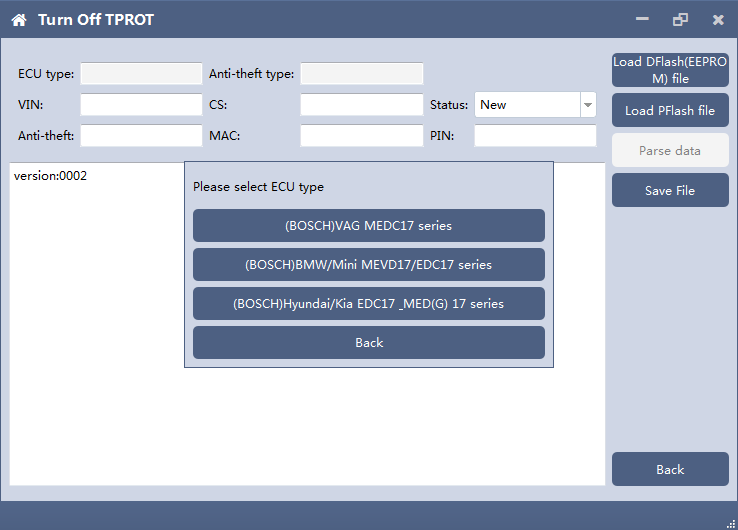Expand the Status dropdown arrow
The width and height of the screenshot is (738, 530).
click(588, 105)
